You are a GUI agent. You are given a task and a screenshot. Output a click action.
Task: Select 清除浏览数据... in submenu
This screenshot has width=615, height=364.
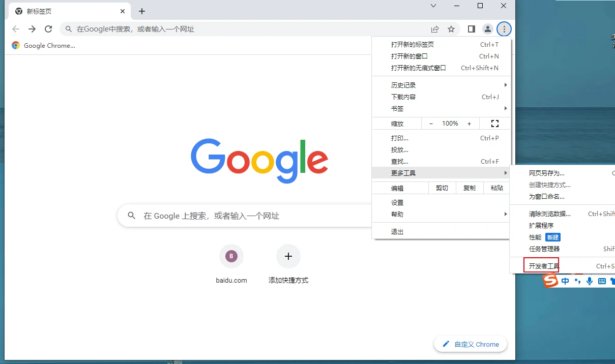click(563, 214)
